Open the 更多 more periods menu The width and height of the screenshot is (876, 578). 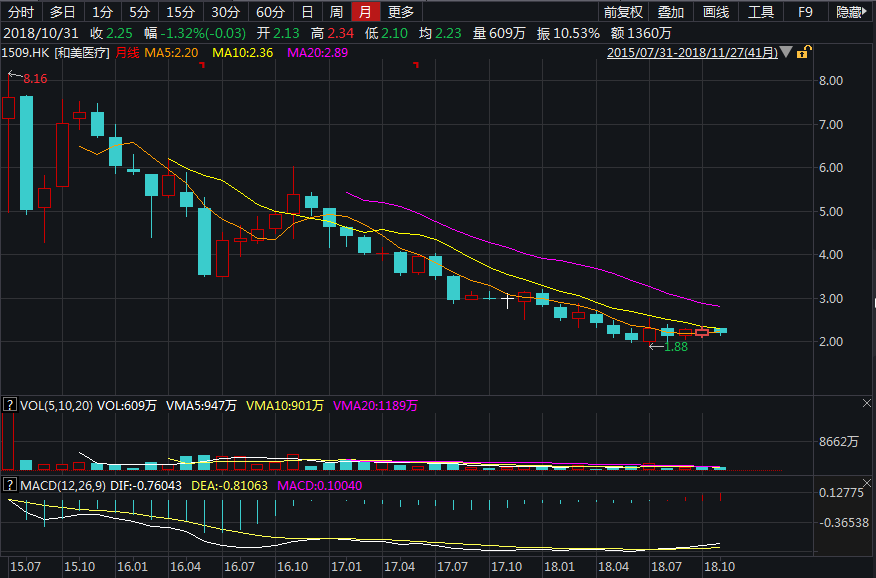pyautogui.click(x=400, y=12)
